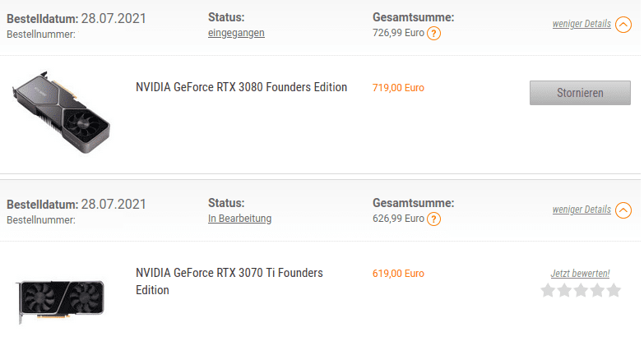Click 'weniger Details' on the 726,99 Euro order

coord(581,24)
